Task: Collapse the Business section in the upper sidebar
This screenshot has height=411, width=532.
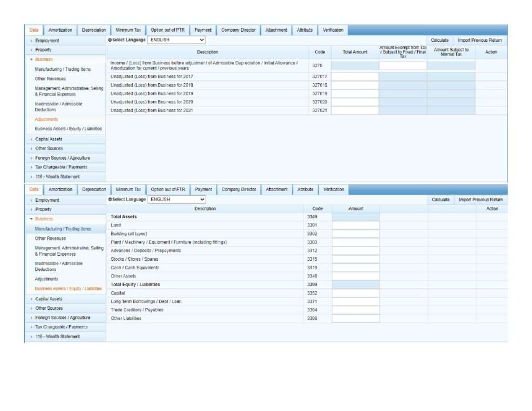Action: tap(44, 59)
